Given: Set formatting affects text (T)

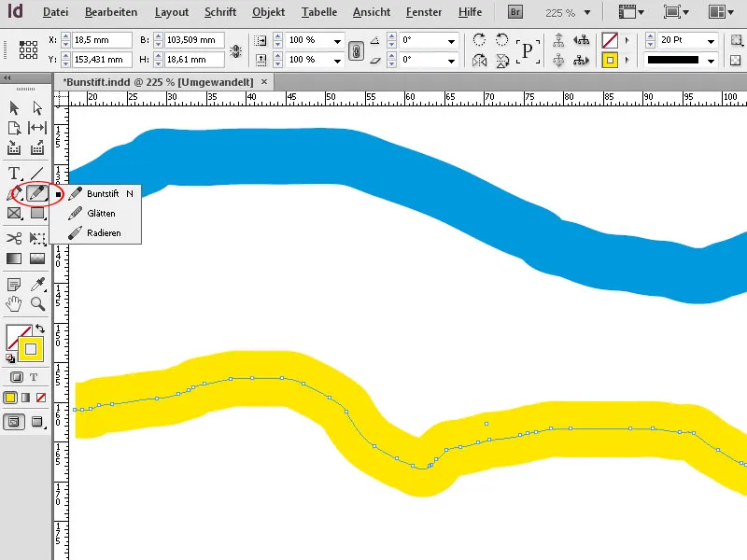Looking at the screenshot, I should click(34, 377).
